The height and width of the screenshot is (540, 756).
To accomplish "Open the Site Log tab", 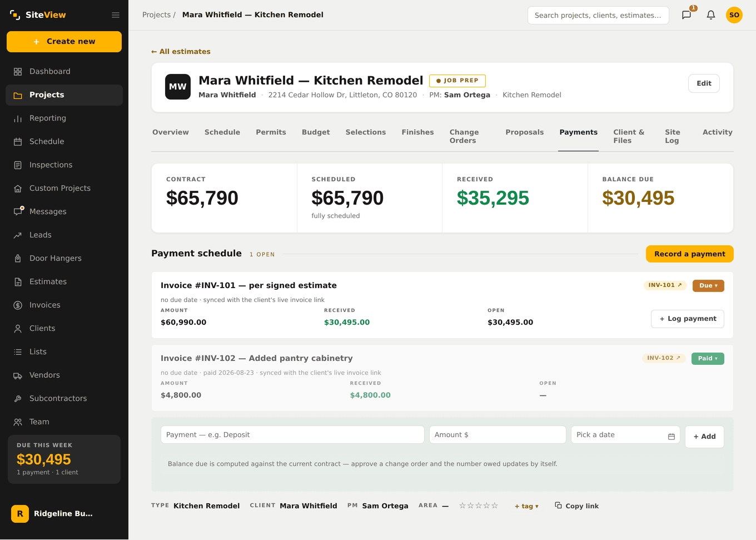I will pyautogui.click(x=673, y=136).
